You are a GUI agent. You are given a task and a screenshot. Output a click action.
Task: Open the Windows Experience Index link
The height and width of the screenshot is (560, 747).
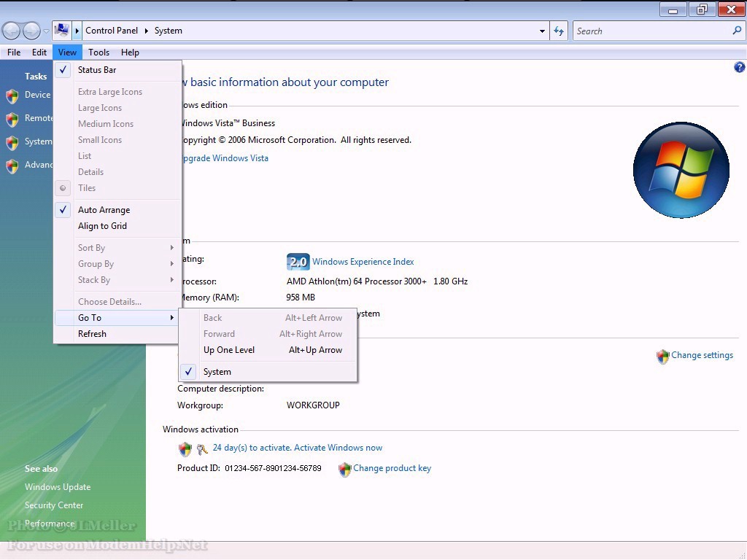[363, 262]
